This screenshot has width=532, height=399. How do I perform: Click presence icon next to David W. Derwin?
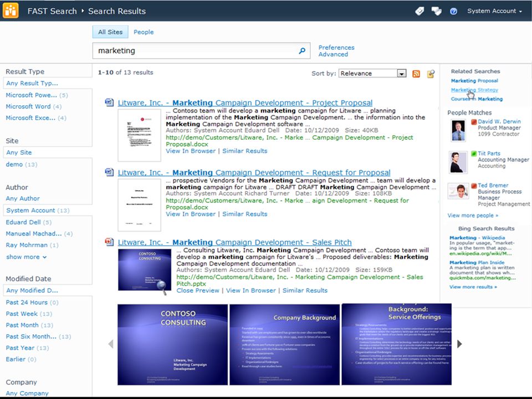click(474, 122)
